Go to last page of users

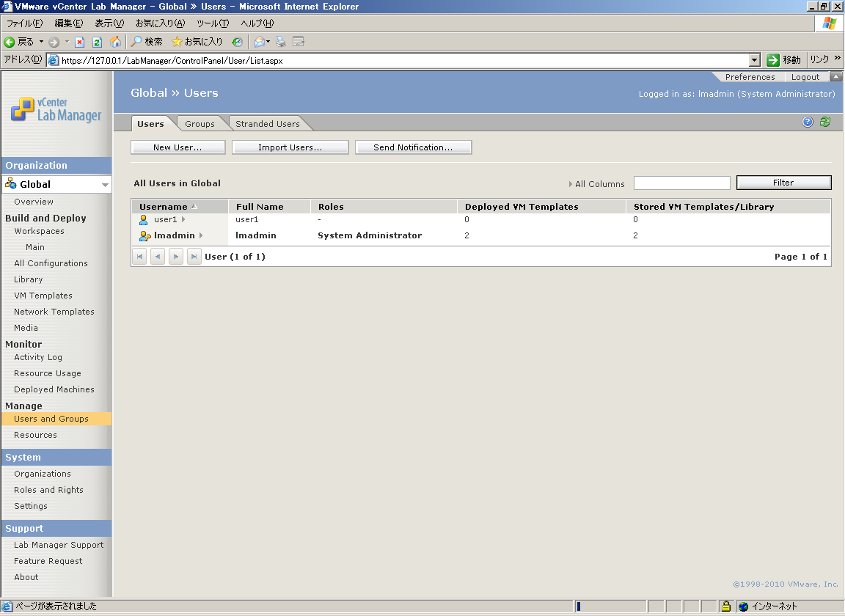point(194,257)
